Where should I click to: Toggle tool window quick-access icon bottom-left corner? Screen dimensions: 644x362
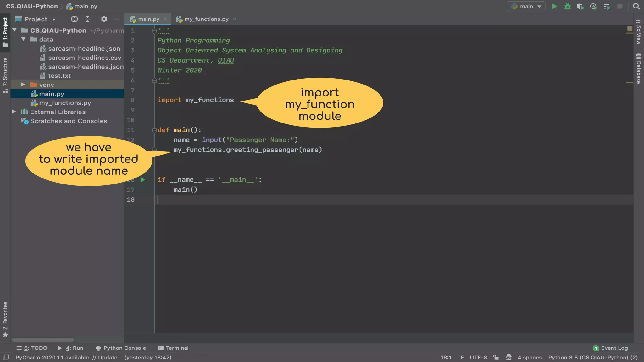point(6,357)
